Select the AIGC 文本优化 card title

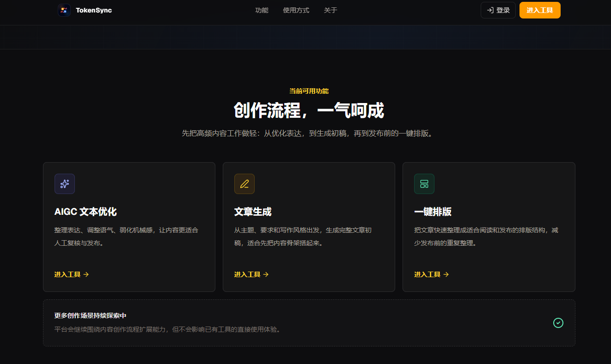tap(86, 212)
